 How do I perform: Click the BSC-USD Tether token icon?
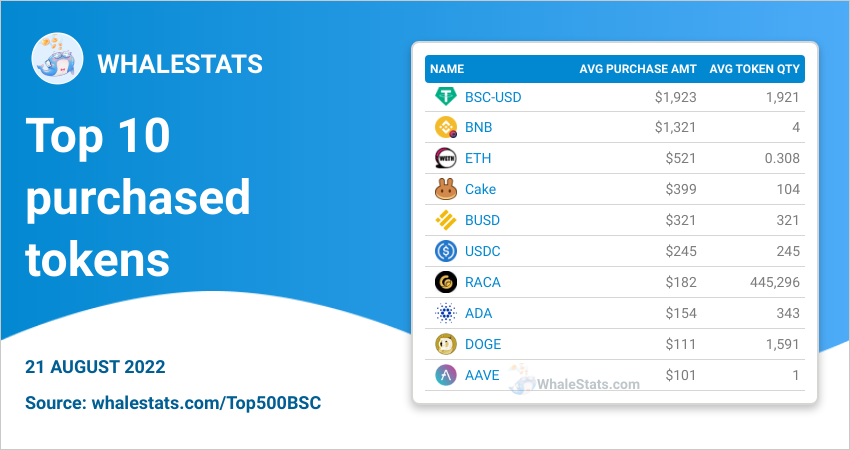tap(446, 97)
